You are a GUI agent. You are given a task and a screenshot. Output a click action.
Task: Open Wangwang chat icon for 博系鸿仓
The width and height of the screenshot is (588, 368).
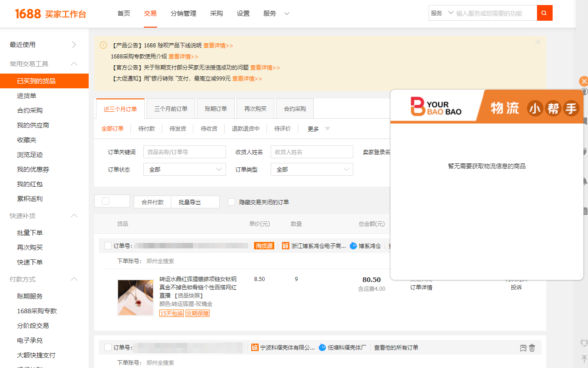(x=353, y=246)
